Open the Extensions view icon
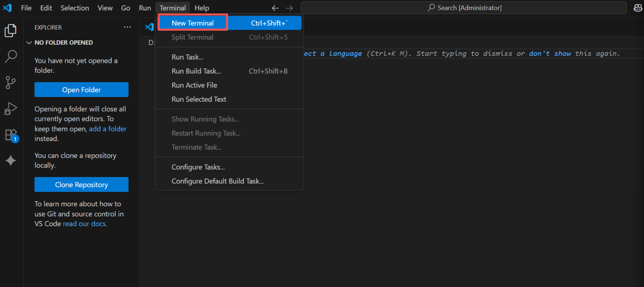Image resolution: width=644 pixels, height=287 pixels. pyautogui.click(x=11, y=135)
